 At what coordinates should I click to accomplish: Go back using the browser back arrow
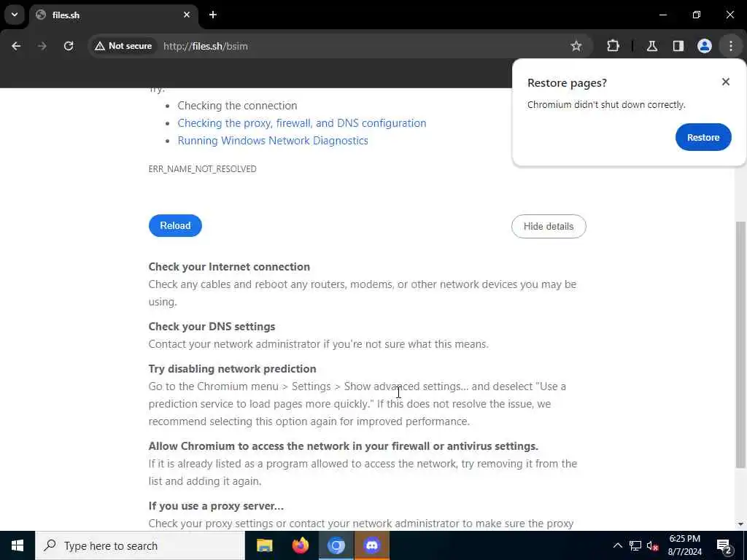(16, 46)
